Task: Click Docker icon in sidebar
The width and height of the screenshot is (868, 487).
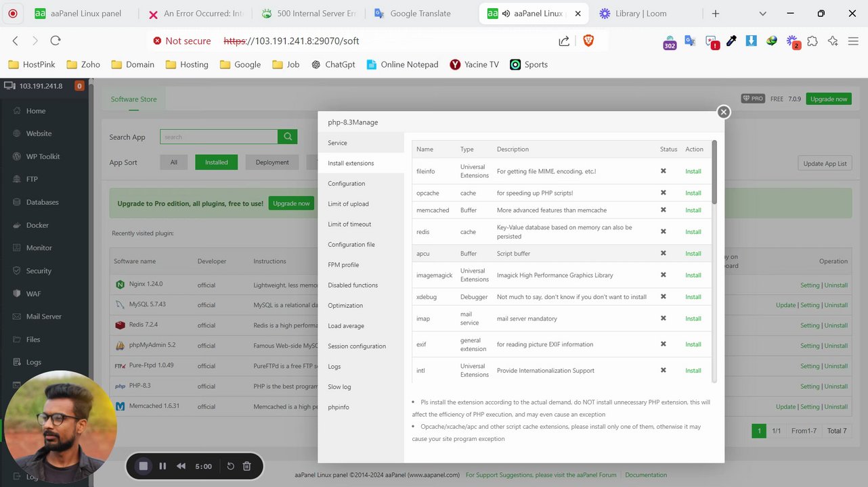Action: (17, 225)
